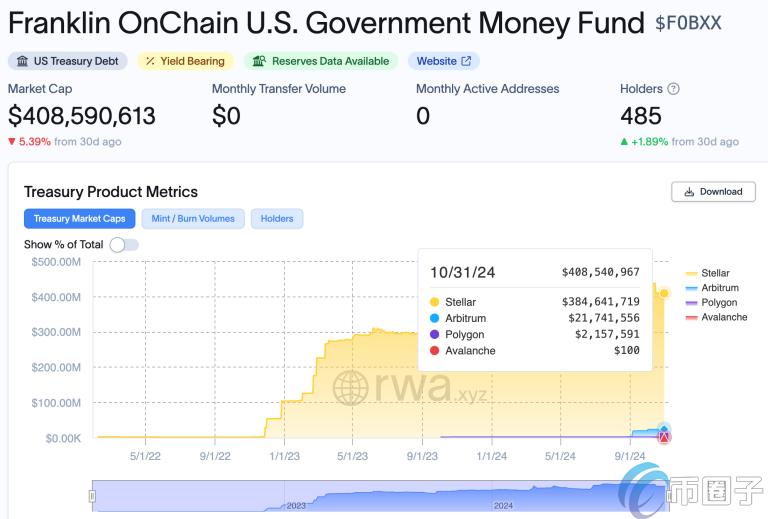The image size is (768, 519).
Task: Open the Website link
Action: 436,61
